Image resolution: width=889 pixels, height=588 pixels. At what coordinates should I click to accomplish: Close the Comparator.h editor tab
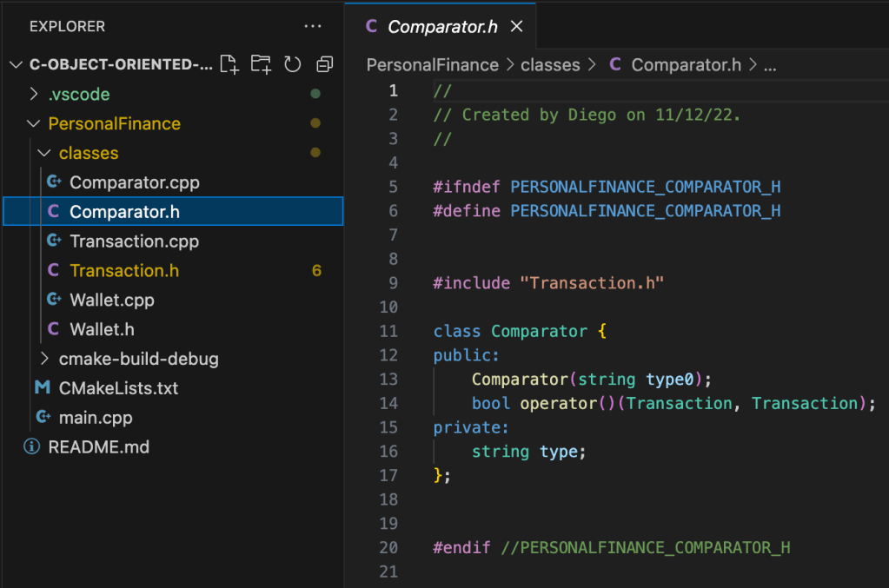click(516, 27)
